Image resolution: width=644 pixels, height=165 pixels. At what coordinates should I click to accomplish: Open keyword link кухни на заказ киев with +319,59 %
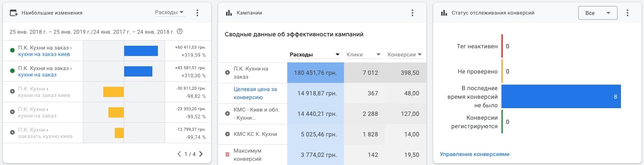[44, 54]
